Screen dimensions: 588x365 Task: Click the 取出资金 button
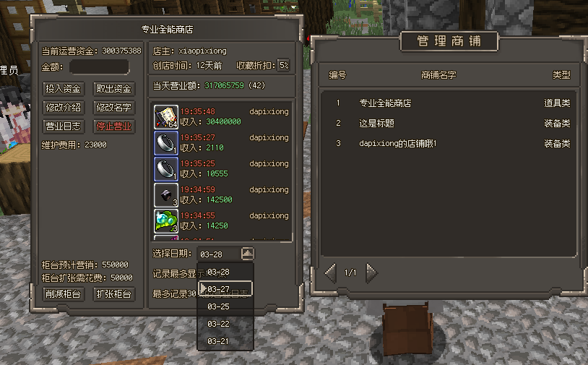(x=113, y=89)
